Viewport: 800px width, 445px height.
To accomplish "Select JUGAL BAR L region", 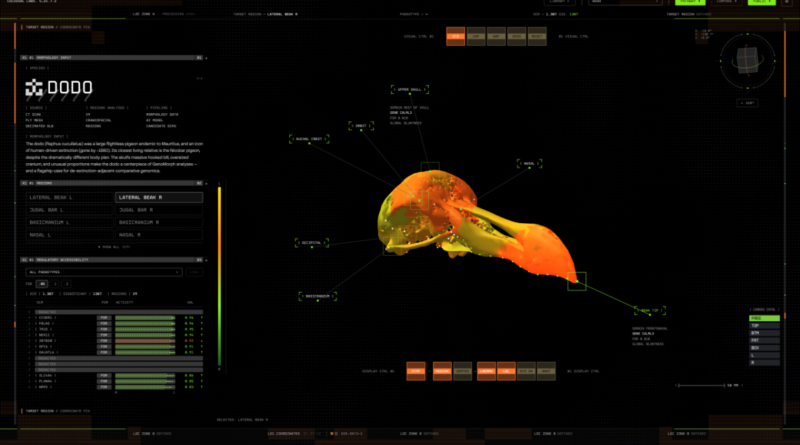I will tap(70, 210).
